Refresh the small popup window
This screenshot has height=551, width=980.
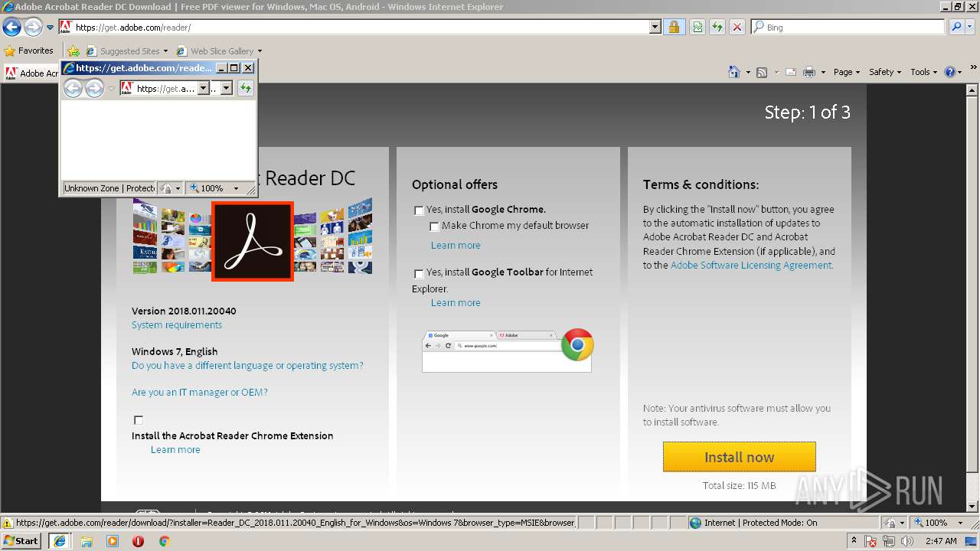coord(245,89)
